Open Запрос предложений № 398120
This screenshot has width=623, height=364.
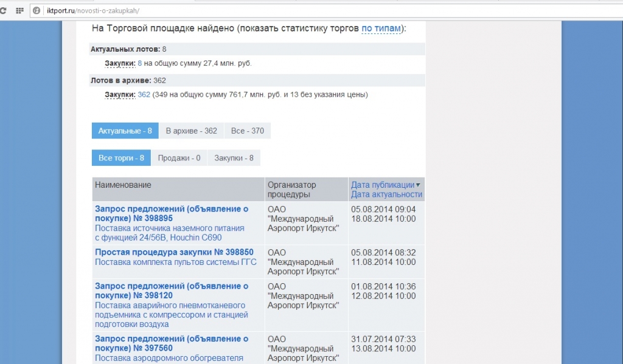pyautogui.click(x=172, y=290)
